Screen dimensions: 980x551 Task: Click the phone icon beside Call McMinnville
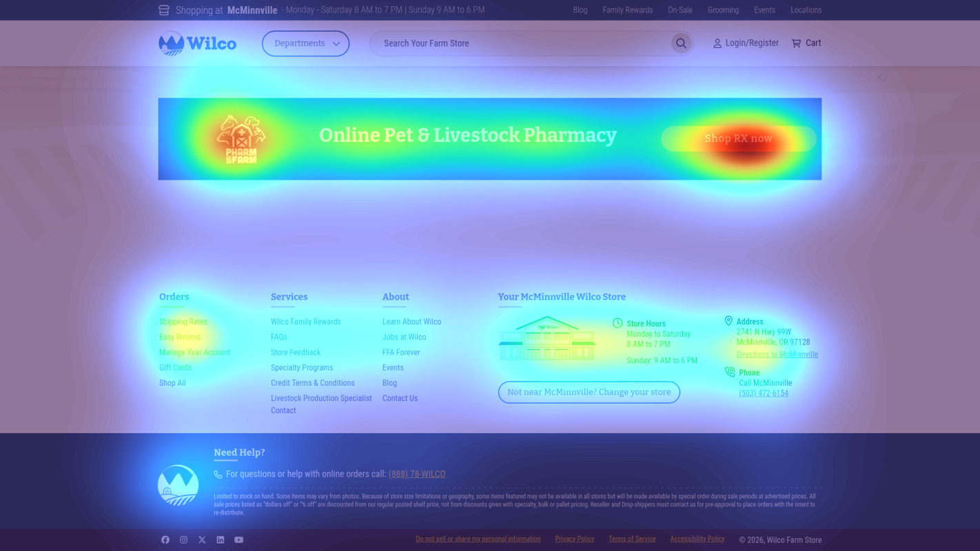point(730,371)
